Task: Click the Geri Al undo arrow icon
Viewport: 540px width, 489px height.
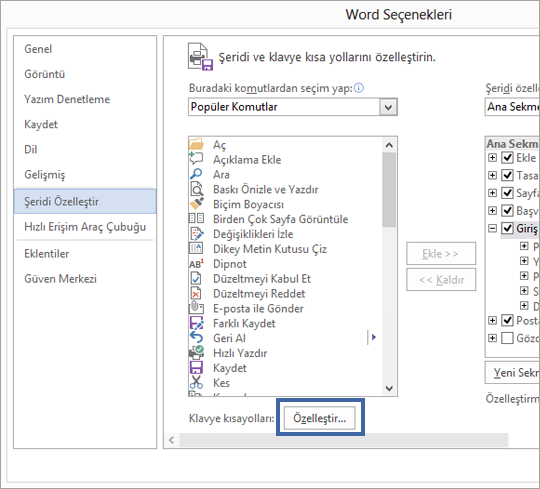Action: [196, 337]
